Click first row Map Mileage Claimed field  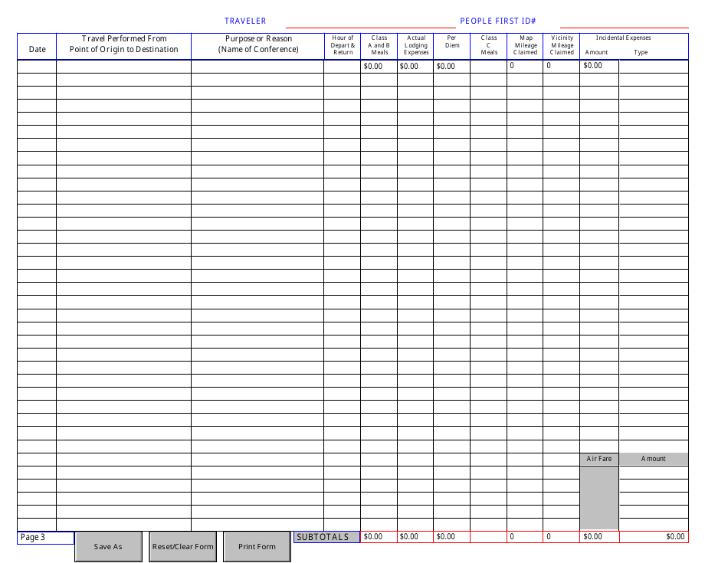click(x=525, y=67)
